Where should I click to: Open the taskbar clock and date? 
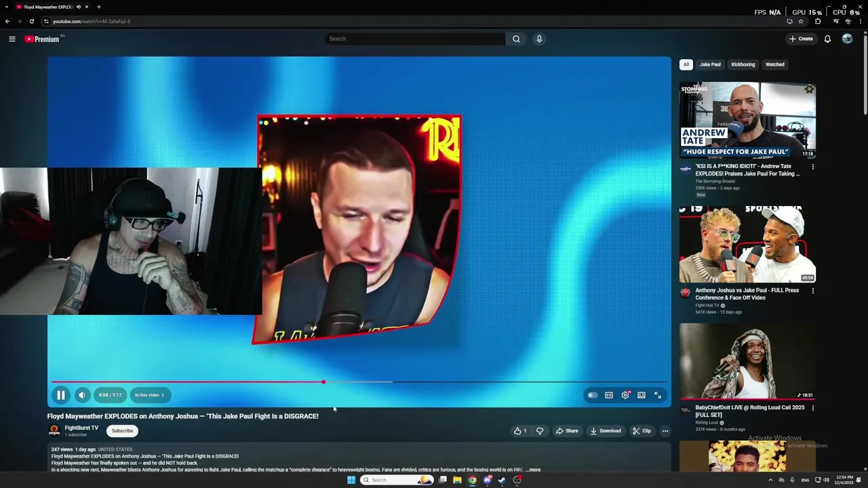(x=844, y=480)
